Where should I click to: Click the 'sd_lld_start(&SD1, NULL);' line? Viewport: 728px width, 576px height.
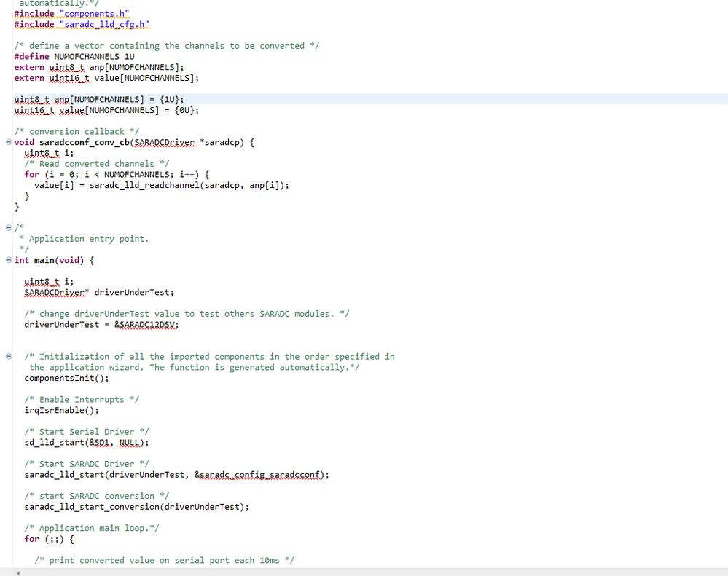tap(87, 443)
